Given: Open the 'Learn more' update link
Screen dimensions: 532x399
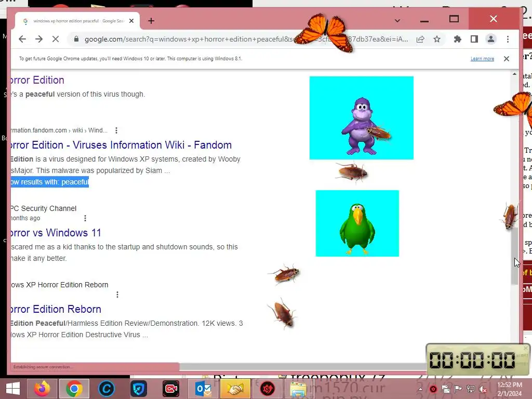Looking at the screenshot, I should click(482, 59).
